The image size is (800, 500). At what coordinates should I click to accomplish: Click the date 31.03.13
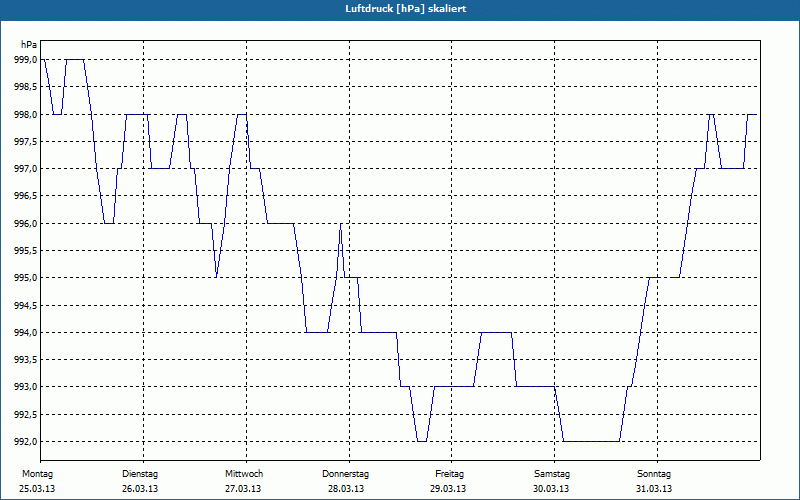pos(654,489)
